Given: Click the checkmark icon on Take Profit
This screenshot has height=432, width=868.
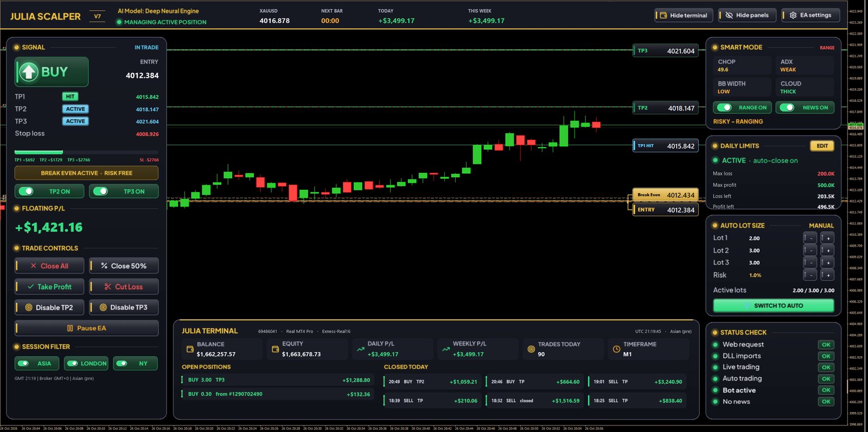Looking at the screenshot, I should (31, 287).
